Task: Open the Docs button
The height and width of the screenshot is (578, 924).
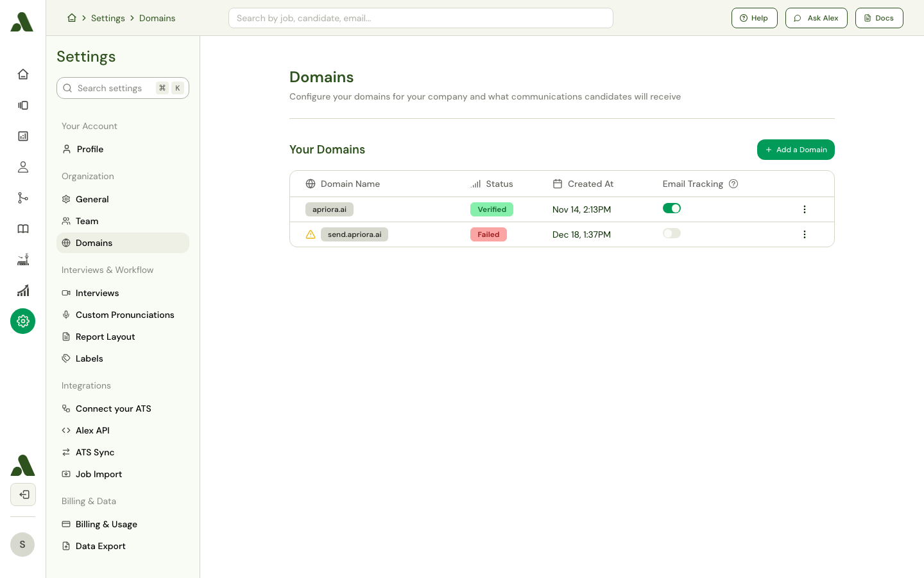Action: [879, 18]
